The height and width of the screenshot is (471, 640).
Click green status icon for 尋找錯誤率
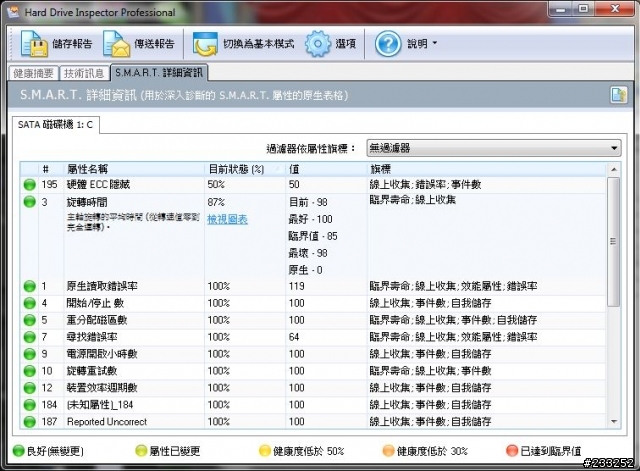click(x=29, y=337)
